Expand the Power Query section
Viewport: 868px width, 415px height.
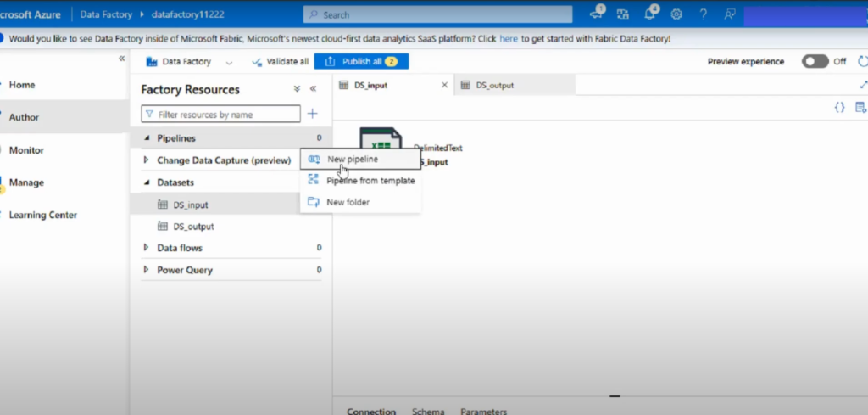pos(147,270)
